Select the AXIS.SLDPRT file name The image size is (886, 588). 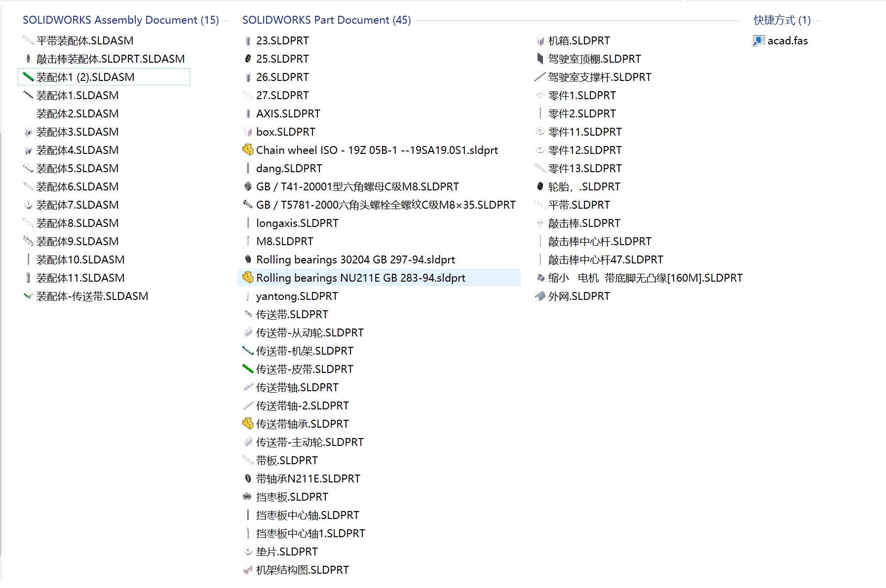(288, 113)
